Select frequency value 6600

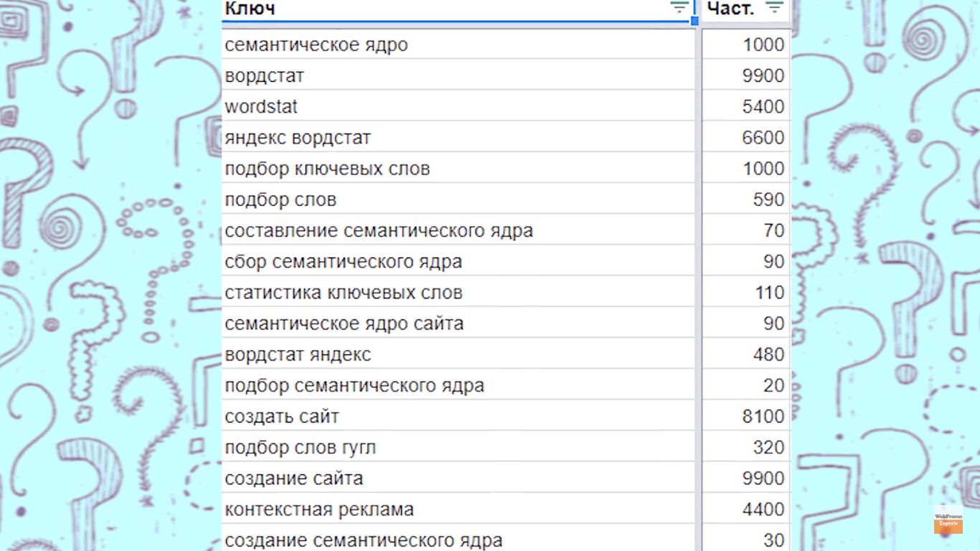(746, 137)
